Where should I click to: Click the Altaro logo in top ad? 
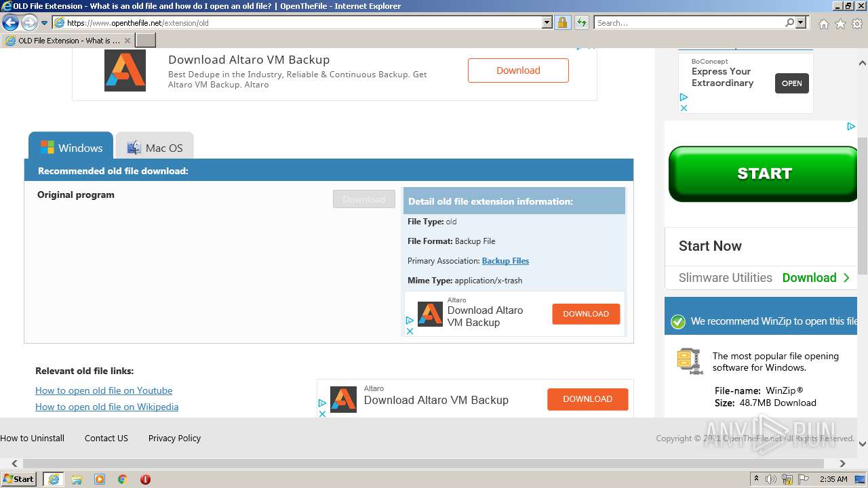click(x=125, y=70)
